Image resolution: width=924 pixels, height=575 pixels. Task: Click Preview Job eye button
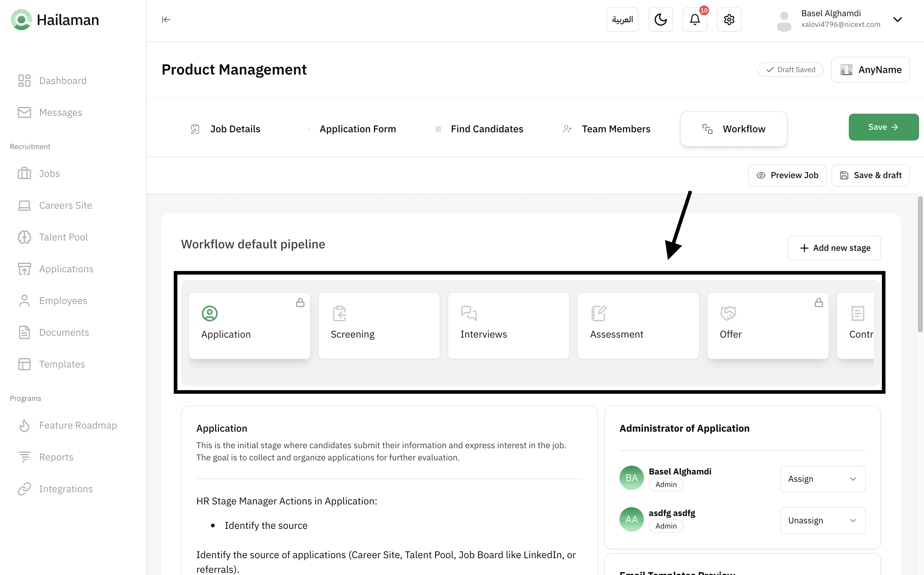tap(787, 175)
